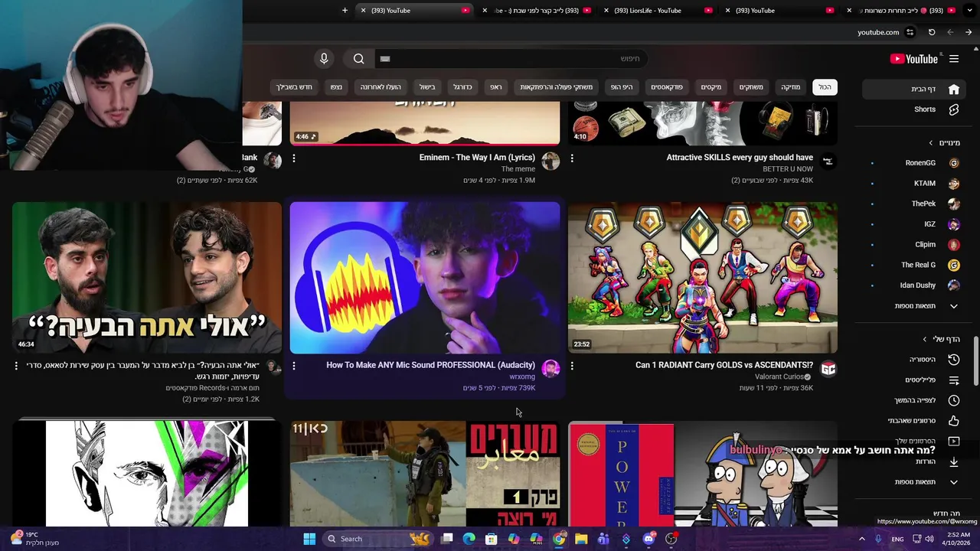Select the הועלו לאחרונה filter chip

pyautogui.click(x=381, y=87)
